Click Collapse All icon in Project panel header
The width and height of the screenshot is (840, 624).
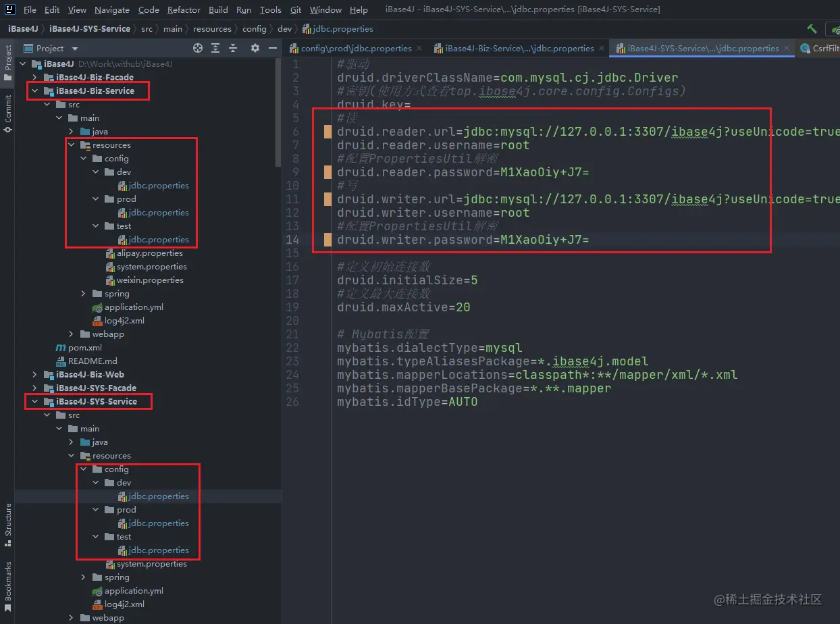tap(234, 48)
